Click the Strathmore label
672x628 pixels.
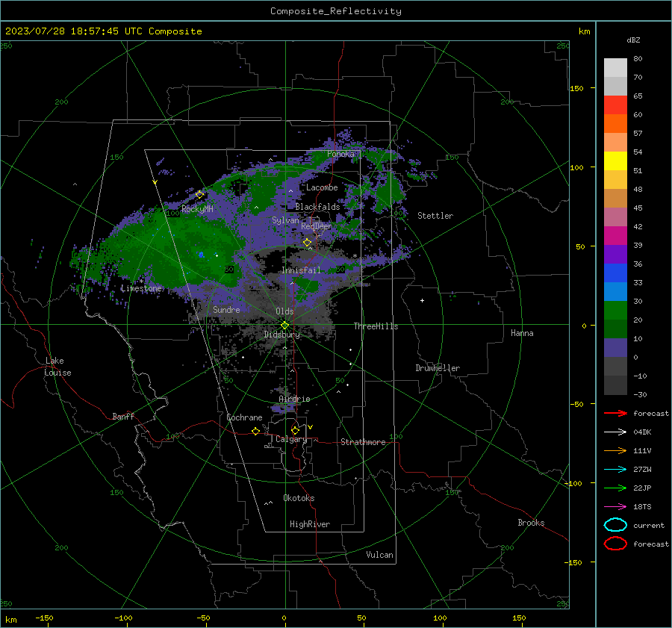click(x=363, y=442)
